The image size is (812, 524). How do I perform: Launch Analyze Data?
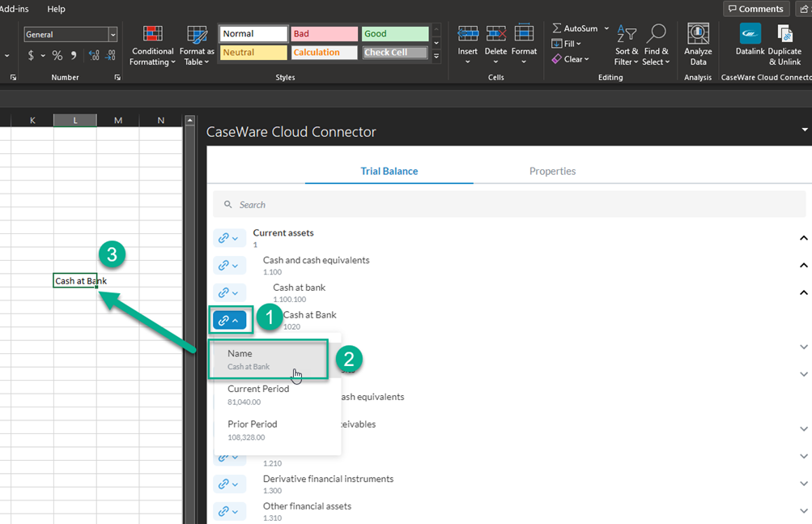tap(698, 45)
